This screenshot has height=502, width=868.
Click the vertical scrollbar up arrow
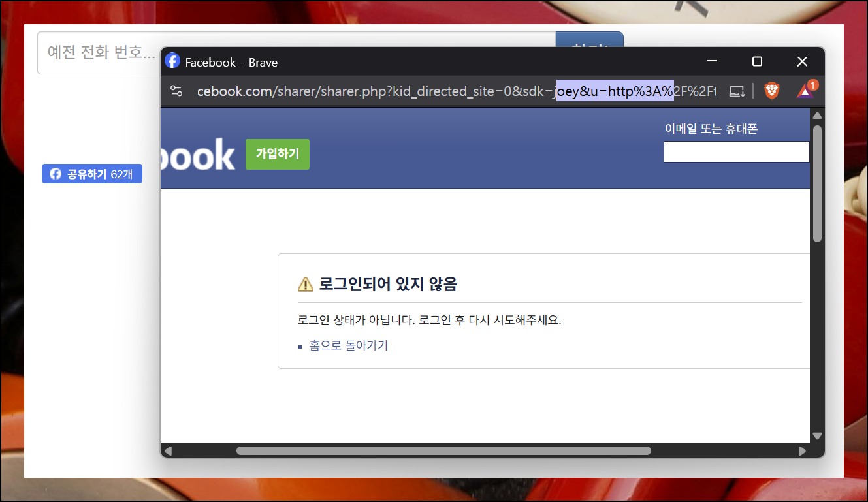click(817, 116)
